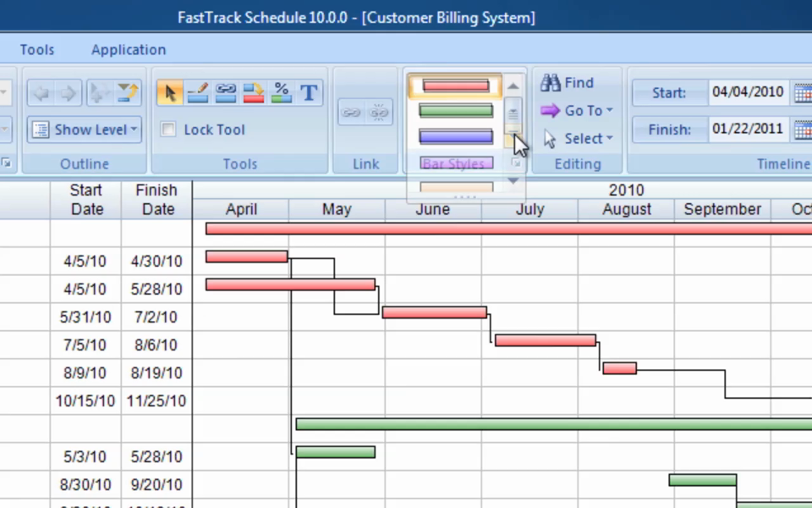Image resolution: width=812 pixels, height=508 pixels.
Task: Click the grayed plus-arrow outline icon
Action: 100,93
